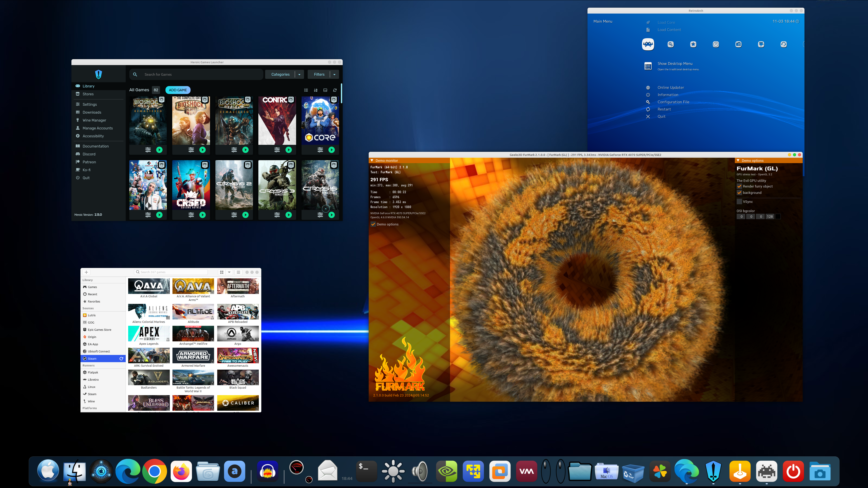Expand the Filters dropdown arrow

334,74
